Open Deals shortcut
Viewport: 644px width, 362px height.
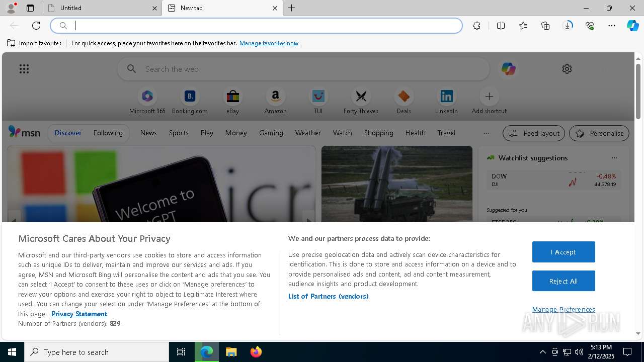[404, 101]
